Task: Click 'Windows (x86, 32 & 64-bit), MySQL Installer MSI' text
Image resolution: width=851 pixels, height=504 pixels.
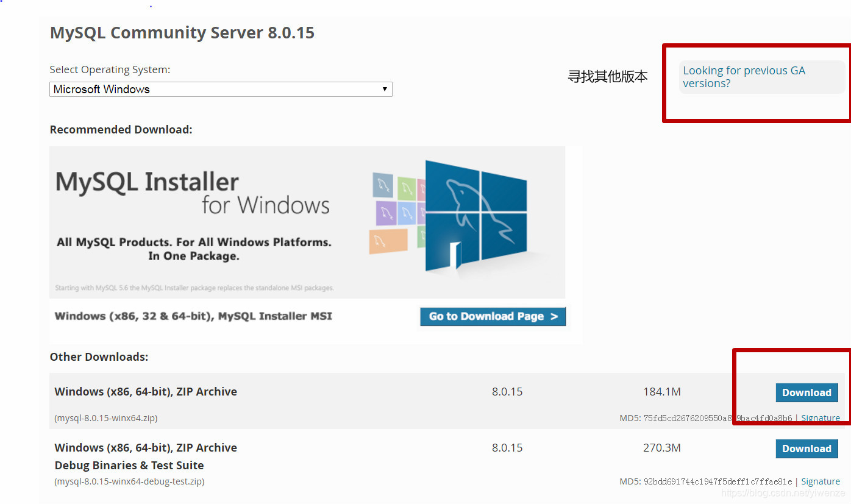Action: click(193, 316)
